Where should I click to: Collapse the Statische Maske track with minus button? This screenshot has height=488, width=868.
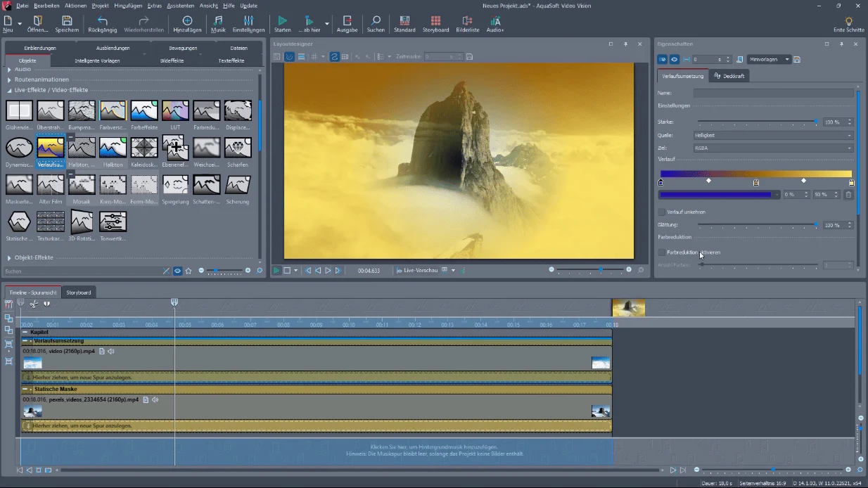(x=25, y=389)
